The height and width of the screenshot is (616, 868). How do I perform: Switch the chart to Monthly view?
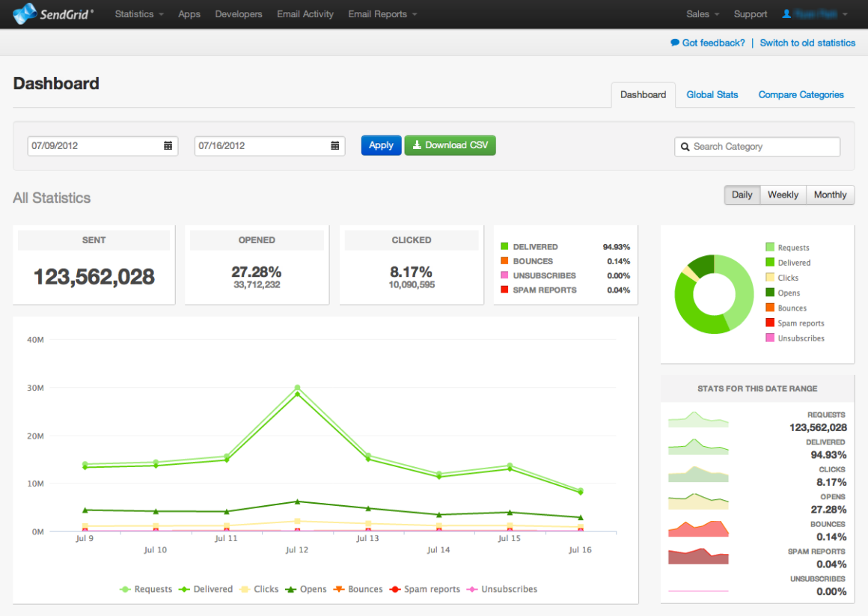point(830,195)
